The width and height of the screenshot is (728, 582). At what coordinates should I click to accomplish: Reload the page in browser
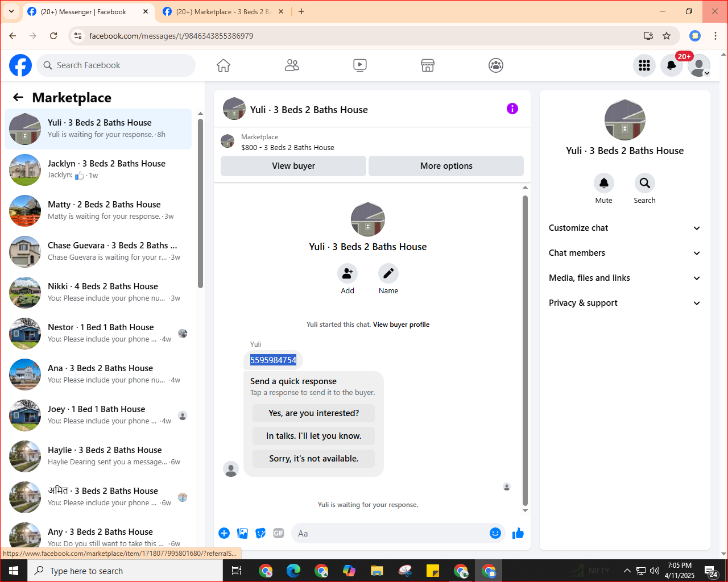coord(53,36)
